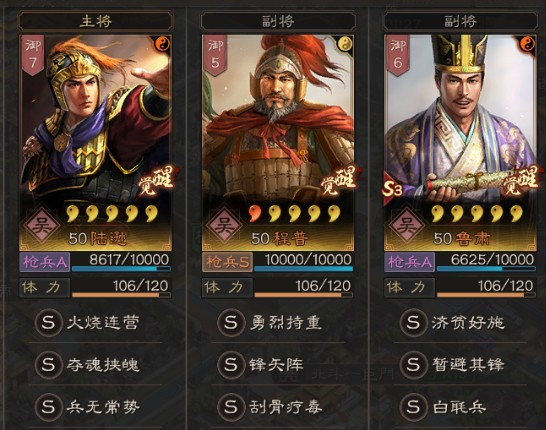Tap the 吴 faction emblem on 程普's card

point(225,225)
